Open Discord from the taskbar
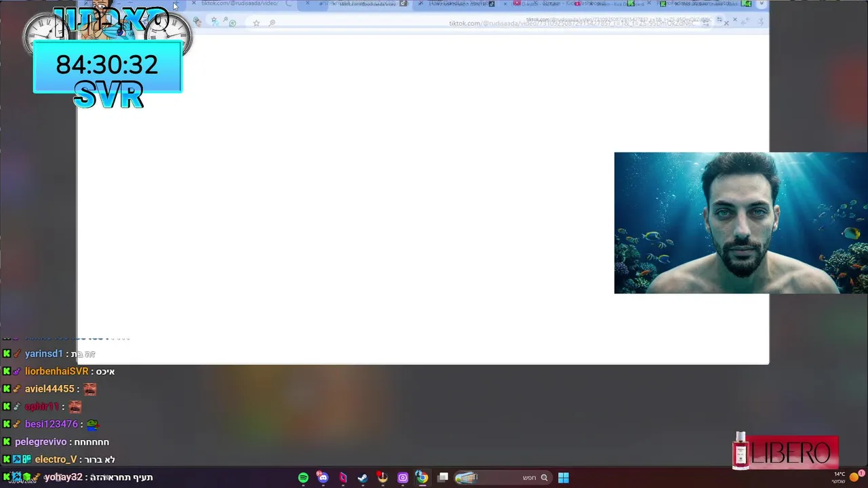Image resolution: width=868 pixels, height=488 pixels. tap(323, 478)
